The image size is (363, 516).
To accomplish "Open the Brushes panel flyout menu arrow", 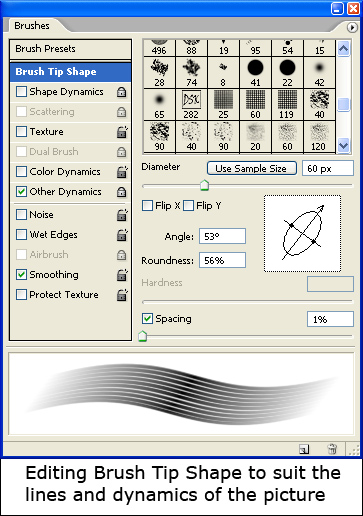I will click(x=352, y=27).
